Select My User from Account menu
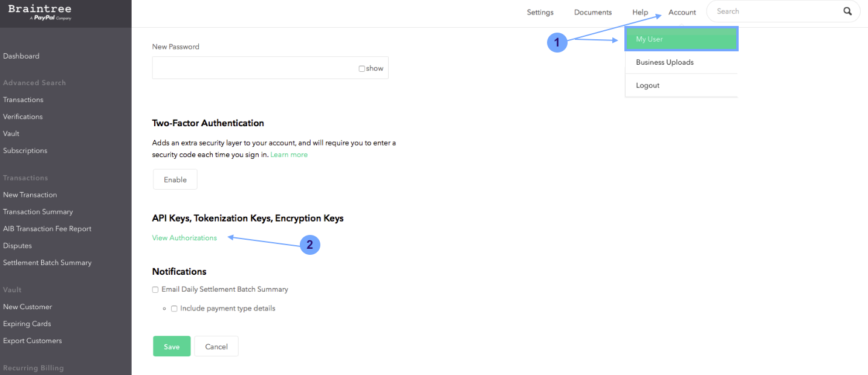The height and width of the screenshot is (375, 868). (x=681, y=39)
